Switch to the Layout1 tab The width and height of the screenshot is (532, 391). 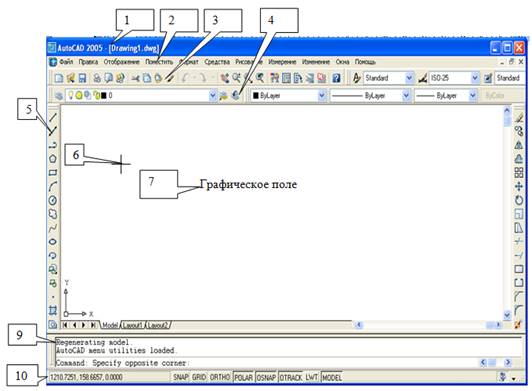133,325
